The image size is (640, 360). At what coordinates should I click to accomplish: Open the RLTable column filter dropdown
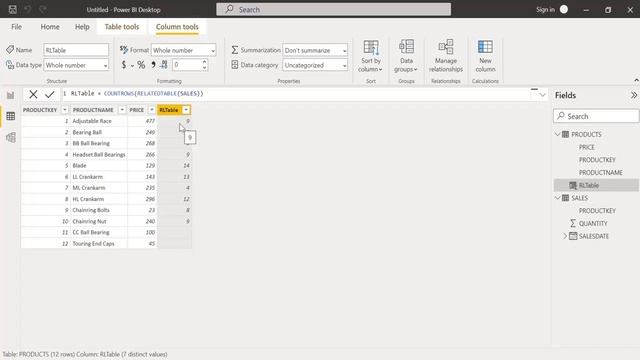coord(186,110)
